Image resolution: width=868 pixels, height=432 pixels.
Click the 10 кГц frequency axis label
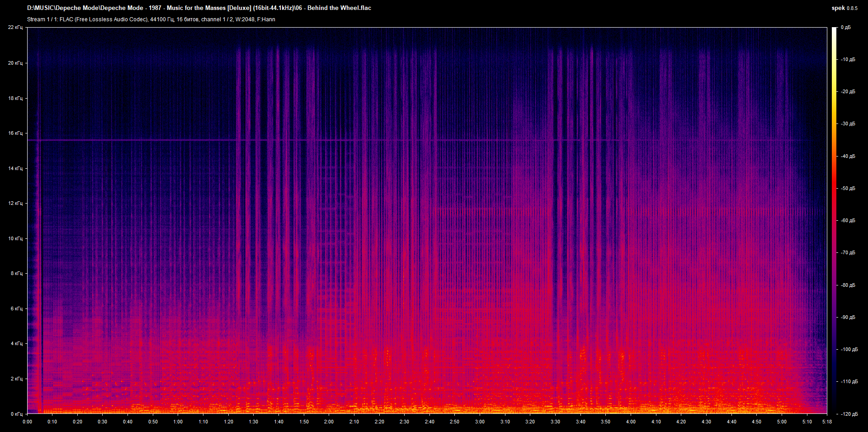tap(15, 238)
